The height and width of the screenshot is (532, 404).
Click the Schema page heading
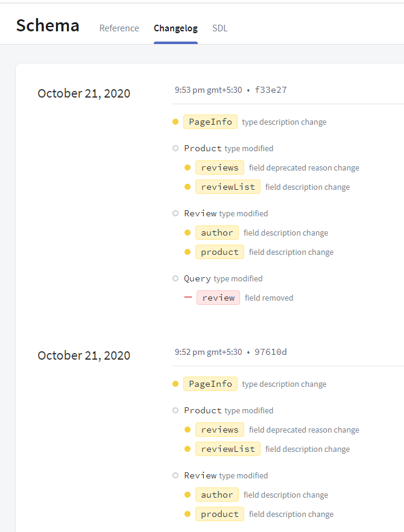point(48,25)
